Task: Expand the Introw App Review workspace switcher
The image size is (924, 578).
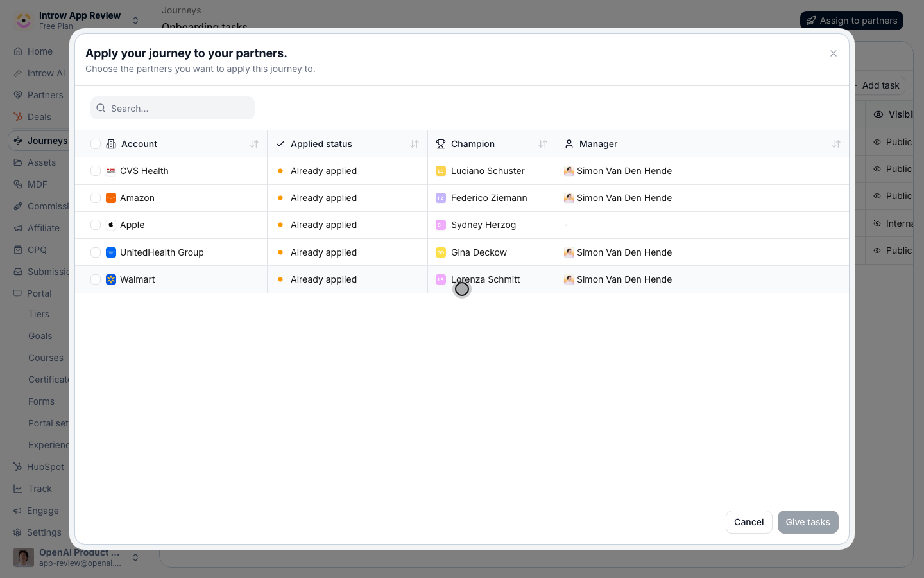Action: [x=135, y=21]
